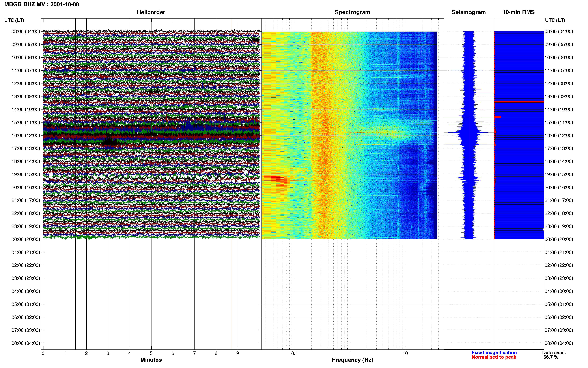Viewport: 588px width, 368px height.
Task: Click the long red RMS peak bar
Action: [x=519, y=102]
